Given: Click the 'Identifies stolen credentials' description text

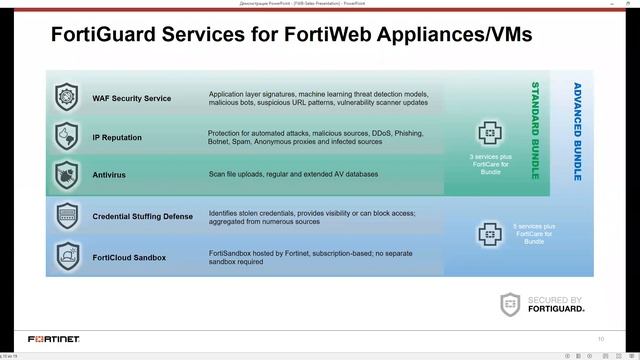Looking at the screenshot, I should 312,217.
